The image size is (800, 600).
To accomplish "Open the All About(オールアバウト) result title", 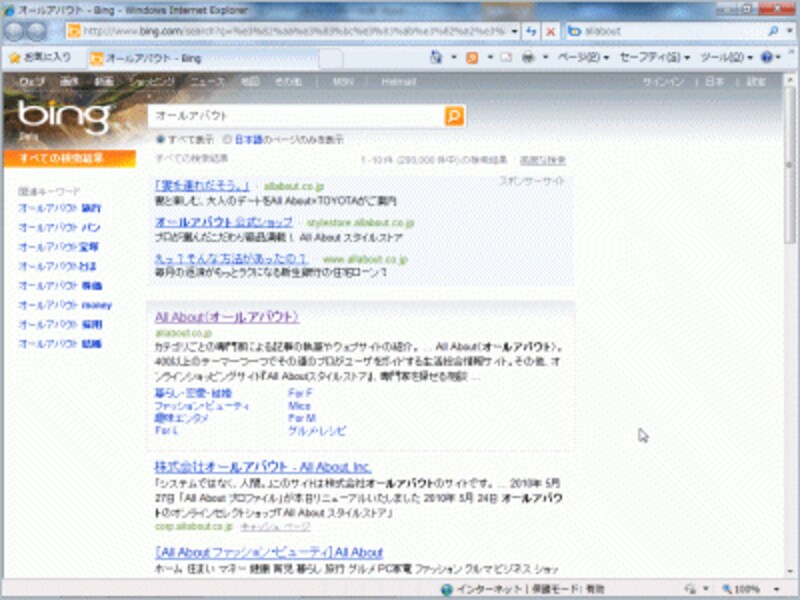I will click(x=227, y=317).
